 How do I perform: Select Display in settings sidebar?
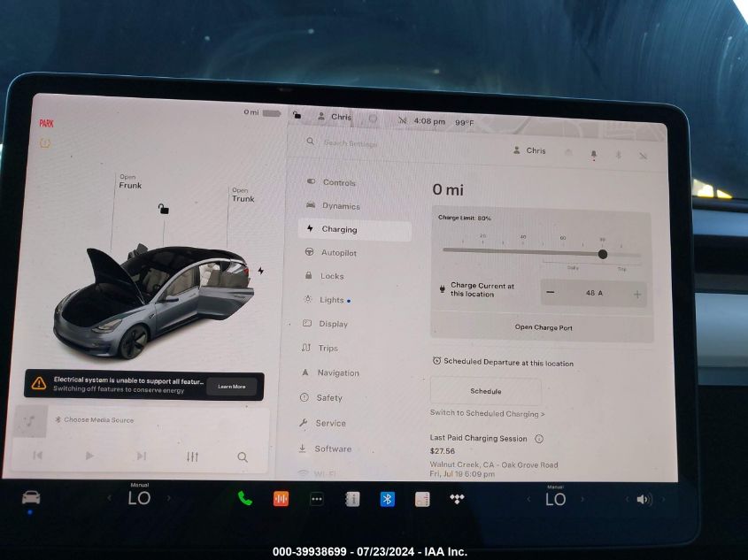333,324
